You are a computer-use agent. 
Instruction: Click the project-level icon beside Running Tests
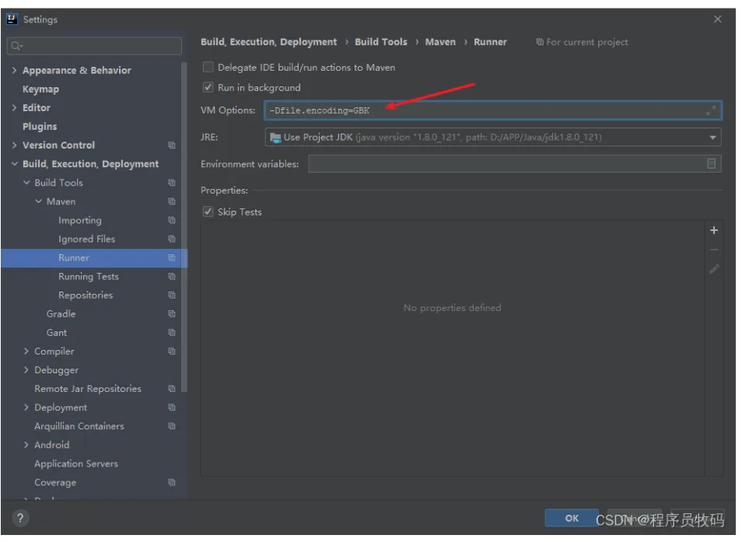click(172, 277)
